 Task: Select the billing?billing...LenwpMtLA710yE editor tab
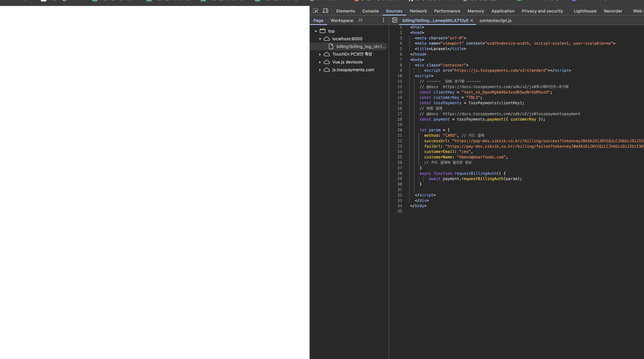(435, 20)
